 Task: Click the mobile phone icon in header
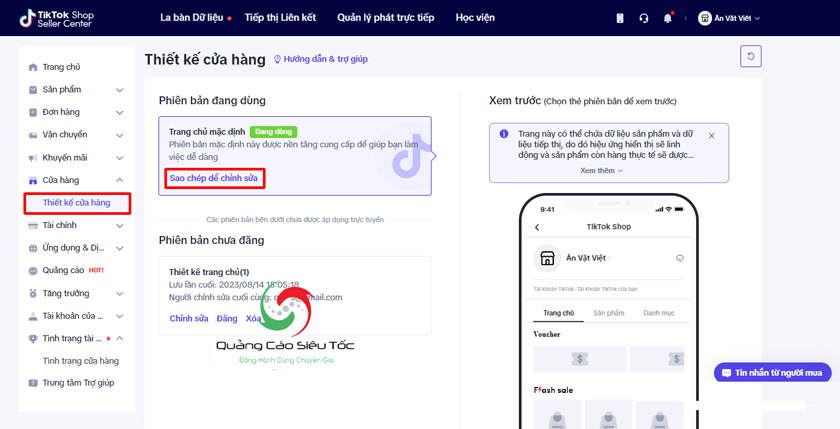620,18
